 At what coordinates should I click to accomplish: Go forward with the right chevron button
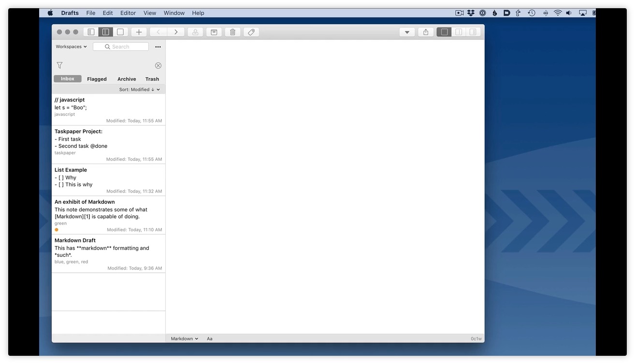176,32
